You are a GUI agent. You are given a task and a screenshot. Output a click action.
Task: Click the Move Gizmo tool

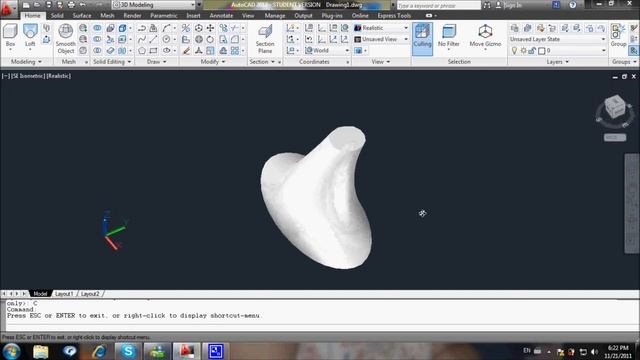tap(485, 36)
